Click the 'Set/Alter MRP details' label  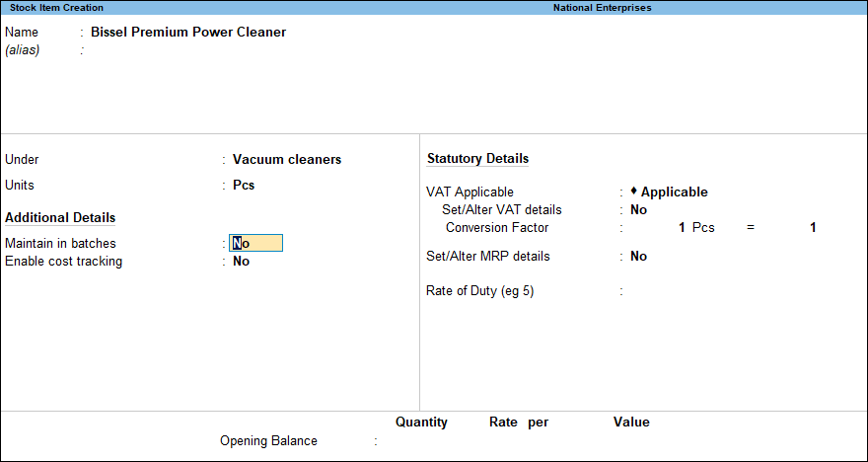click(487, 256)
